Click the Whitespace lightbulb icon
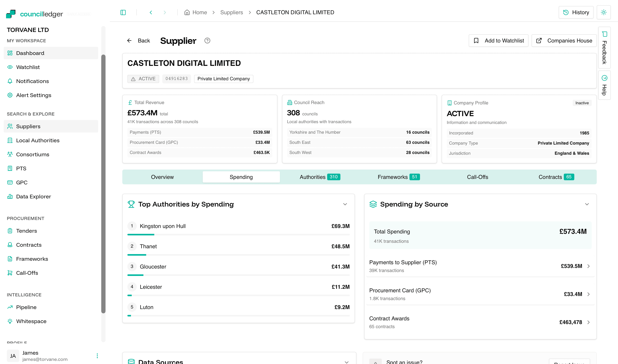 click(x=10, y=321)
